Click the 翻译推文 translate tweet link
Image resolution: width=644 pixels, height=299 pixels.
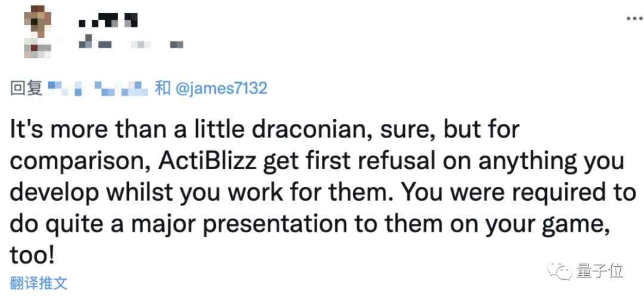39,282
